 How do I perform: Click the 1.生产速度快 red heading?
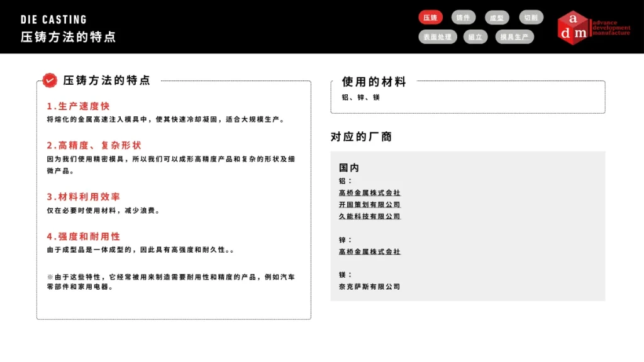click(78, 106)
